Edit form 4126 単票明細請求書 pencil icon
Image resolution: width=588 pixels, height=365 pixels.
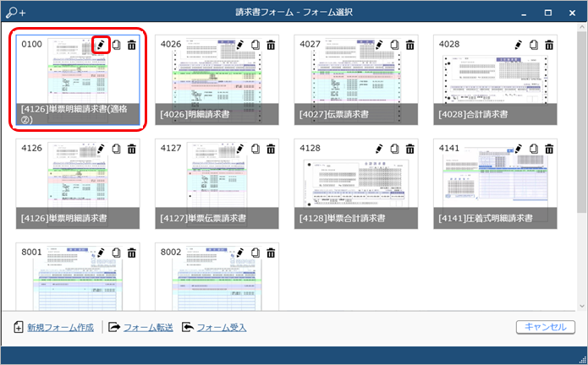pyautogui.click(x=101, y=149)
